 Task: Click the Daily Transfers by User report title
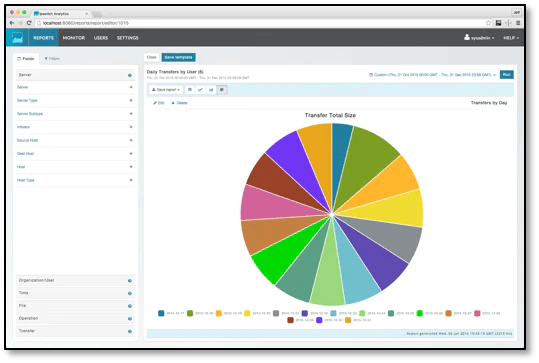[x=175, y=72]
